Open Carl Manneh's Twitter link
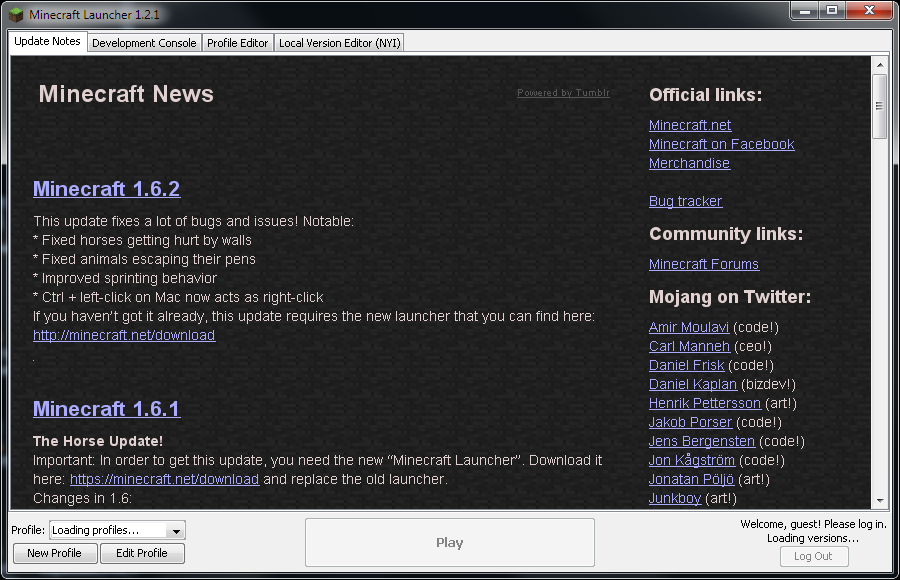This screenshot has width=900, height=580. [689, 346]
